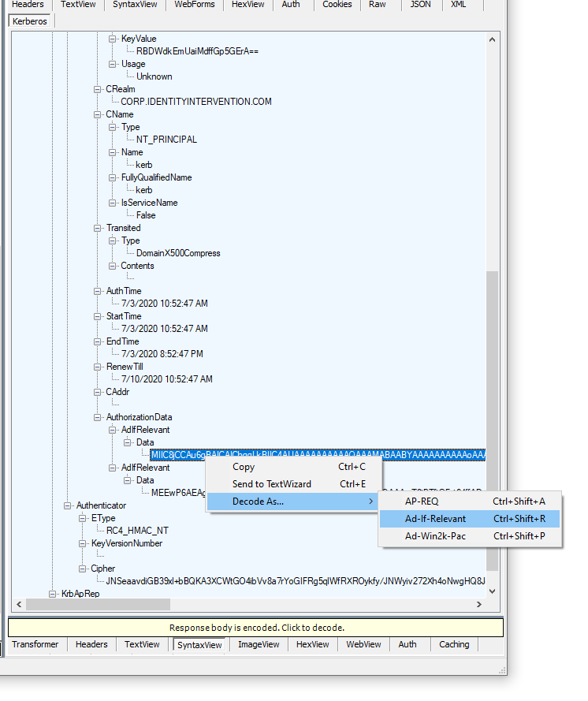Collapse the EType node under Authenticator
The width and height of the screenshot is (588, 701).
[x=83, y=518]
